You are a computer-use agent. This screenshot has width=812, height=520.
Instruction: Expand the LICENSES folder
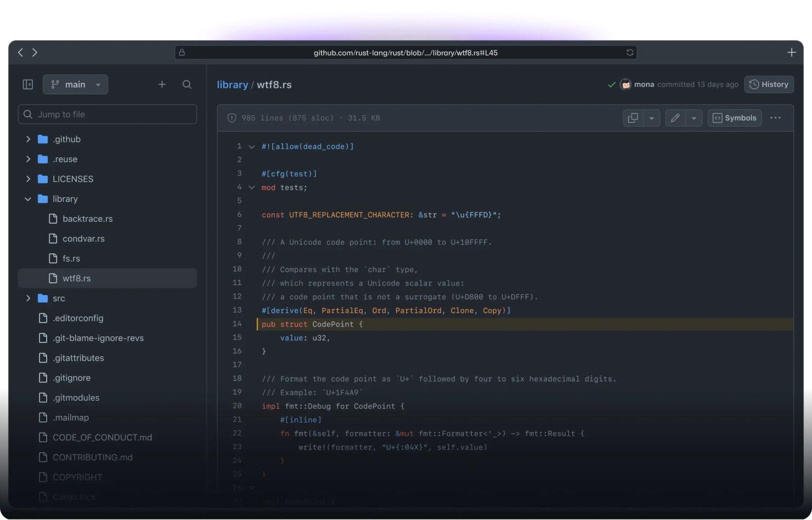28,179
